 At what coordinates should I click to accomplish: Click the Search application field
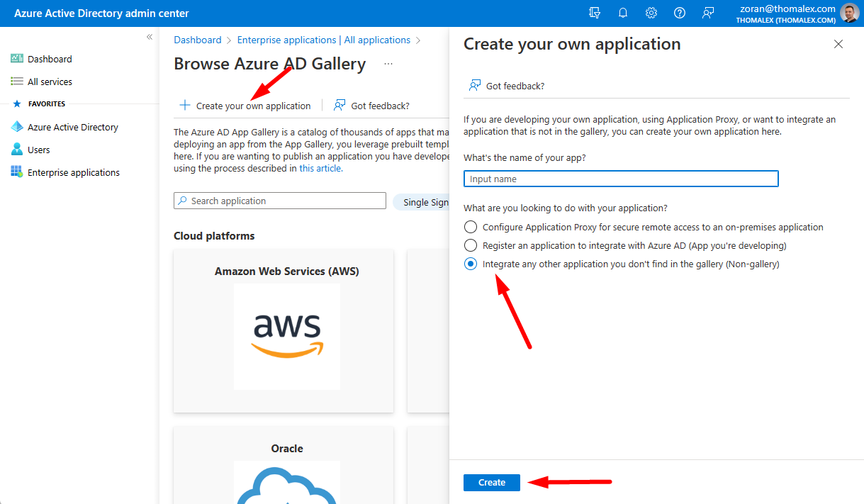(280, 201)
